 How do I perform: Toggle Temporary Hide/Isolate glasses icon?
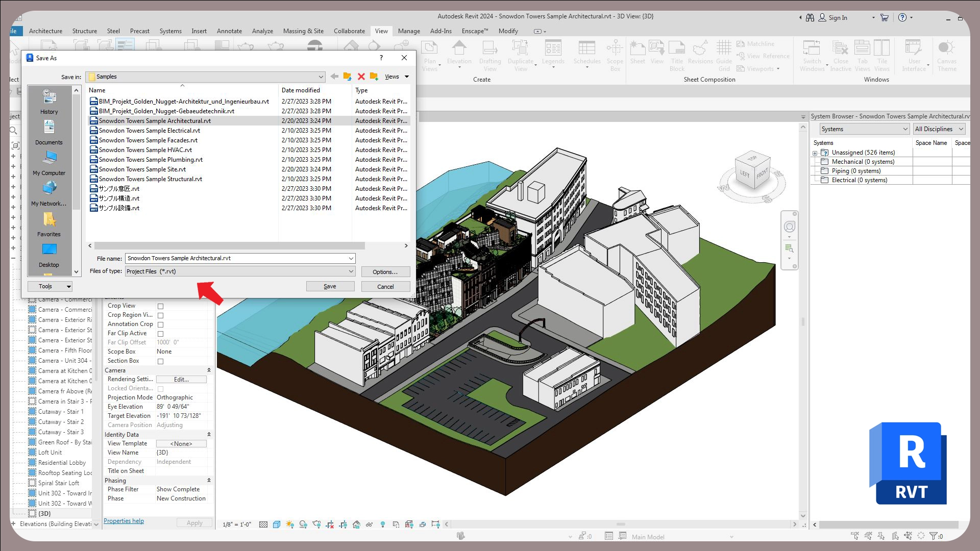(369, 524)
